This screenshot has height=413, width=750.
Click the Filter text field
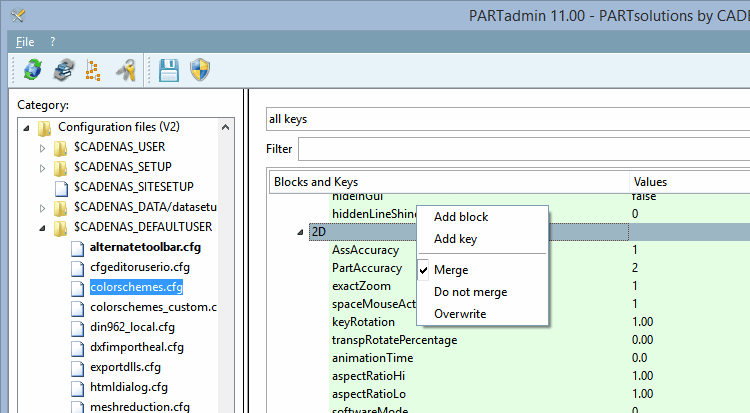(x=522, y=149)
